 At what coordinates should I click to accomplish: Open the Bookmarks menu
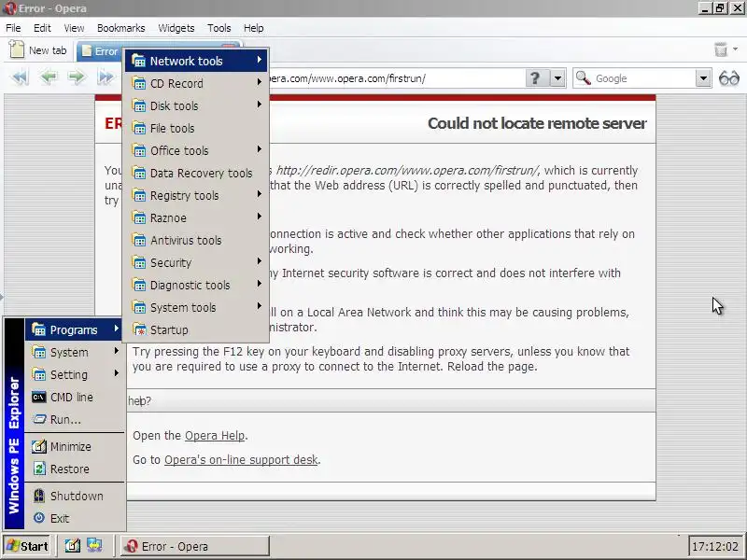point(121,28)
